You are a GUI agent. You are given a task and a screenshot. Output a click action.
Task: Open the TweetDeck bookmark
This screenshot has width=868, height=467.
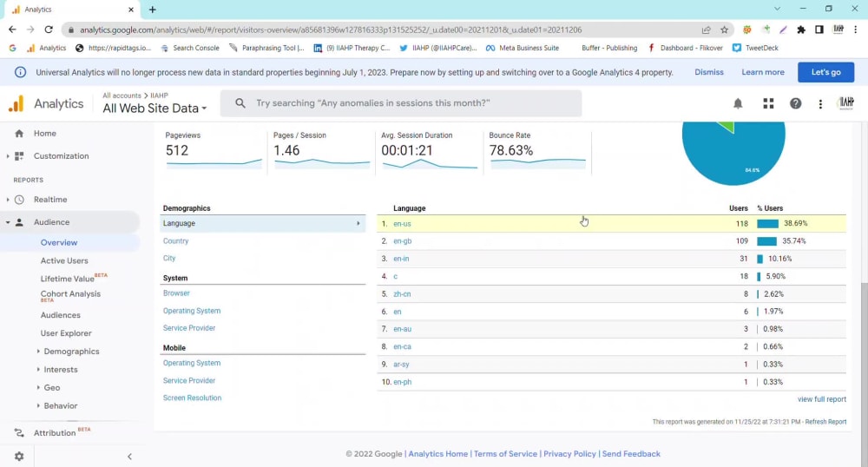coord(755,48)
